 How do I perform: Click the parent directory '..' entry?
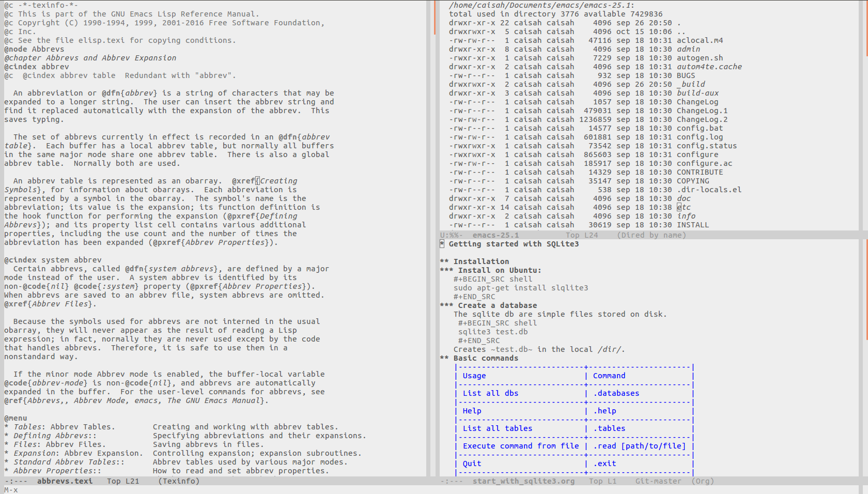click(681, 32)
